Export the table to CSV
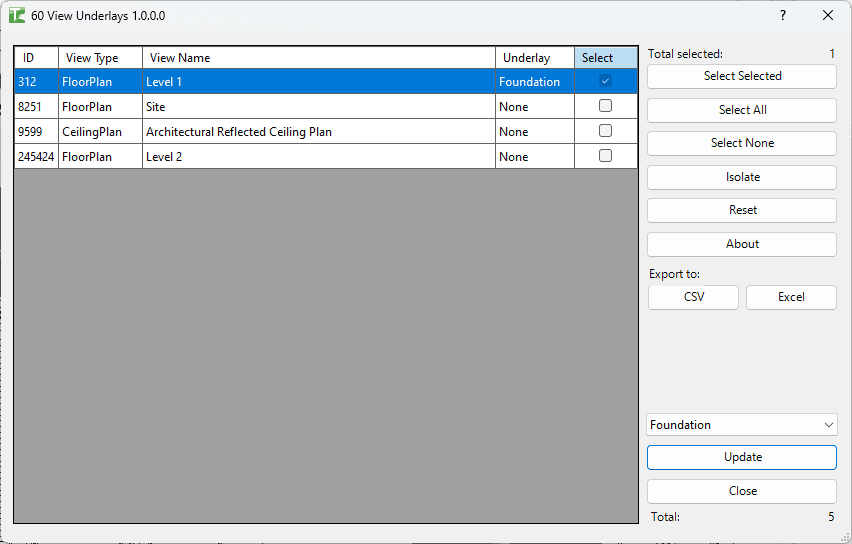The height and width of the screenshot is (544, 852). [693, 297]
